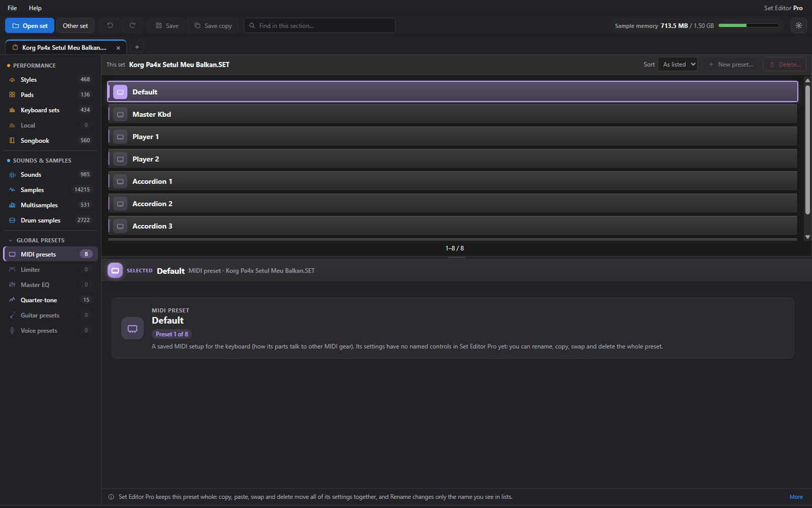The width and height of the screenshot is (812, 508).
Task: Click the More link in footer
Action: pos(796,497)
